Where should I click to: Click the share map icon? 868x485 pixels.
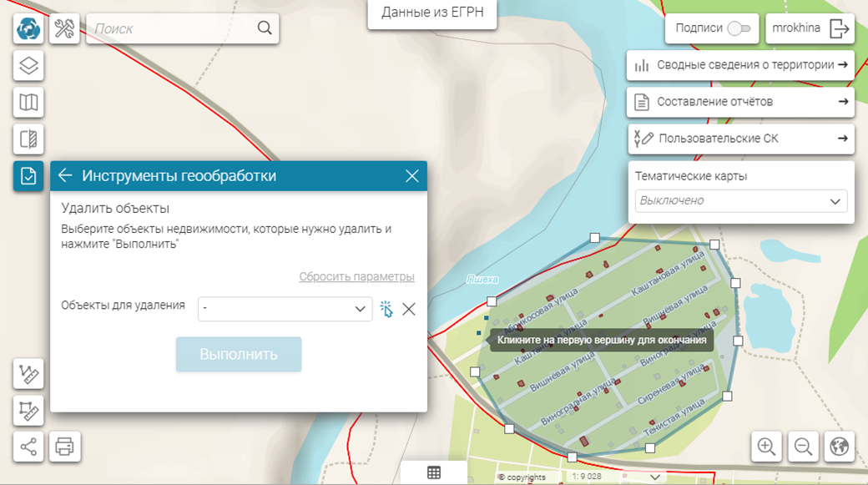pos(28,447)
